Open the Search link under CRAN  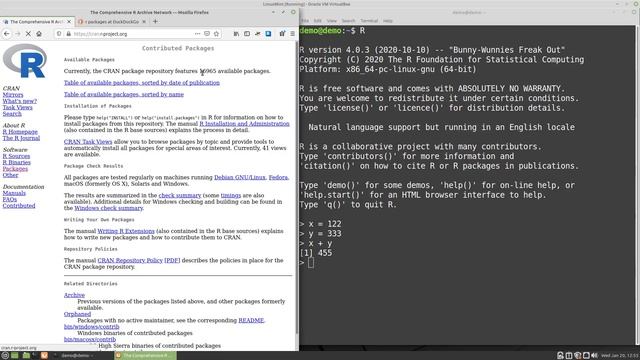(12, 114)
